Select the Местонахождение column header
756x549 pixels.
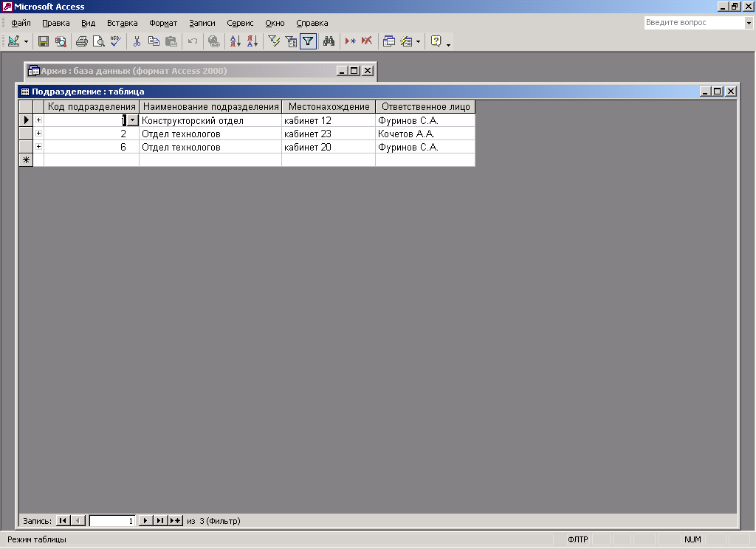pyautogui.click(x=329, y=106)
